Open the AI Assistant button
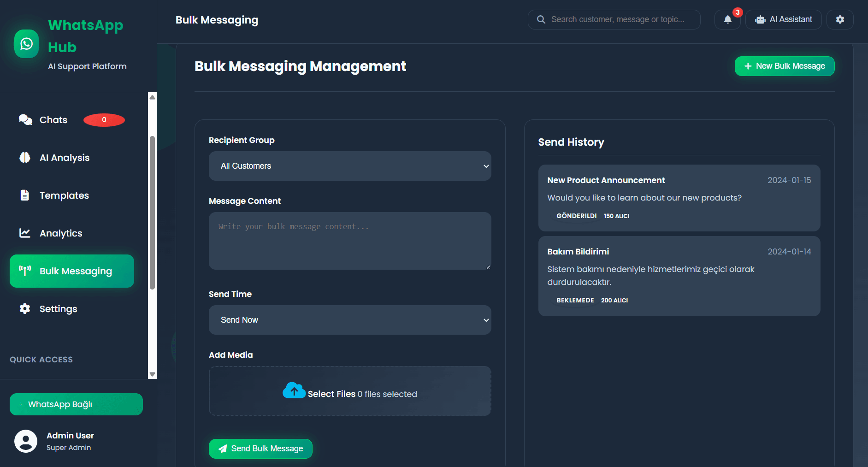868x467 pixels. [783, 19]
